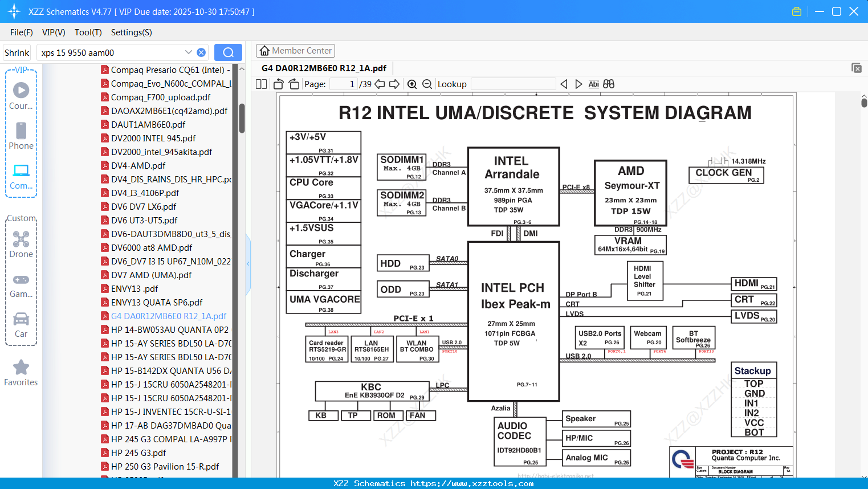Click the Lookup text field
Screen dimensions: 868x489
tap(513, 84)
